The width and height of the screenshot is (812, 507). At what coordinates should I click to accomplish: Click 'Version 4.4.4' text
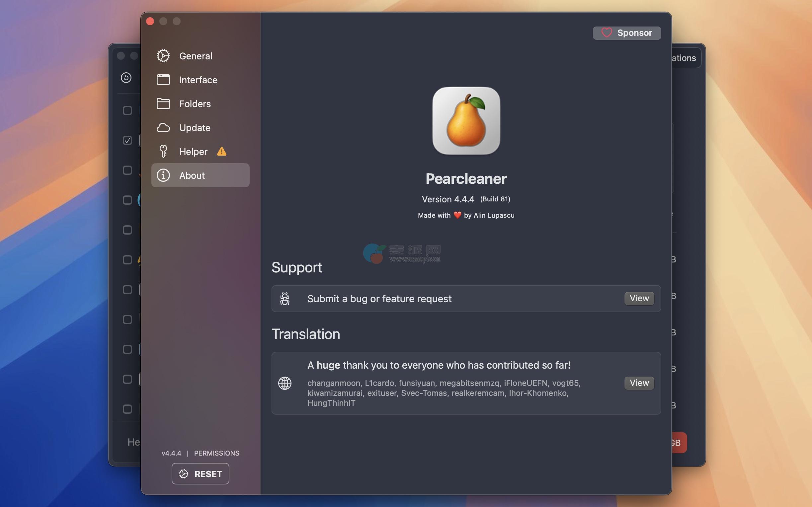tap(448, 199)
